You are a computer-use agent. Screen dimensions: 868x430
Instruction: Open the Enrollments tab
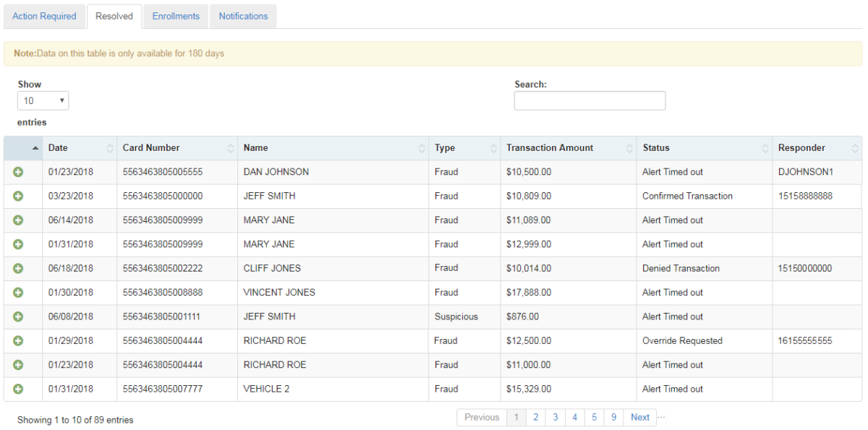click(x=176, y=16)
